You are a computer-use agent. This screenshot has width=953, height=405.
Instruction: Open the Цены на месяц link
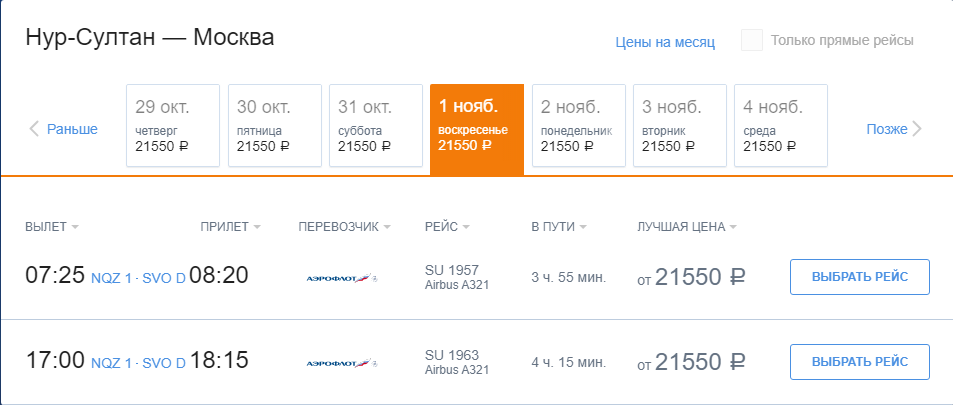click(665, 42)
